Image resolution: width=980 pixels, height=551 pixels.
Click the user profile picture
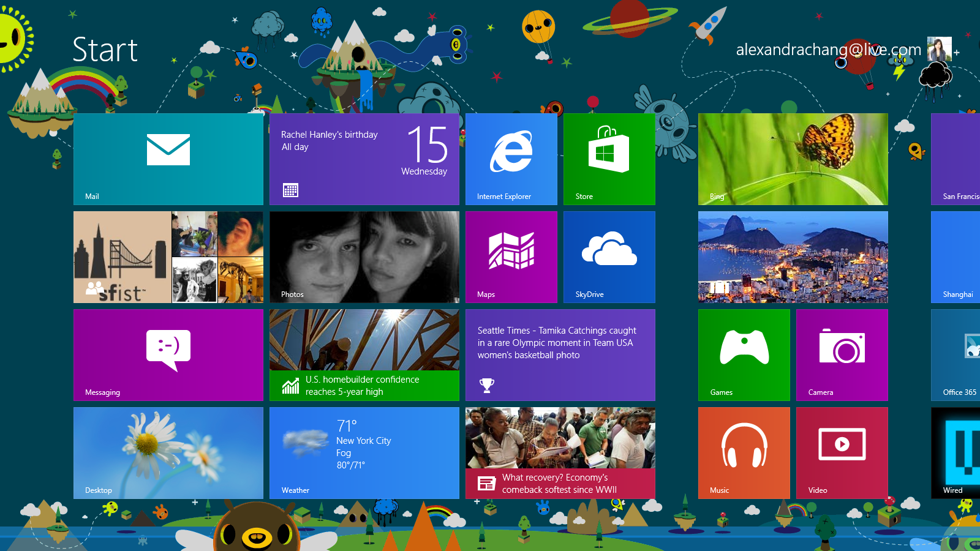pos(939,49)
